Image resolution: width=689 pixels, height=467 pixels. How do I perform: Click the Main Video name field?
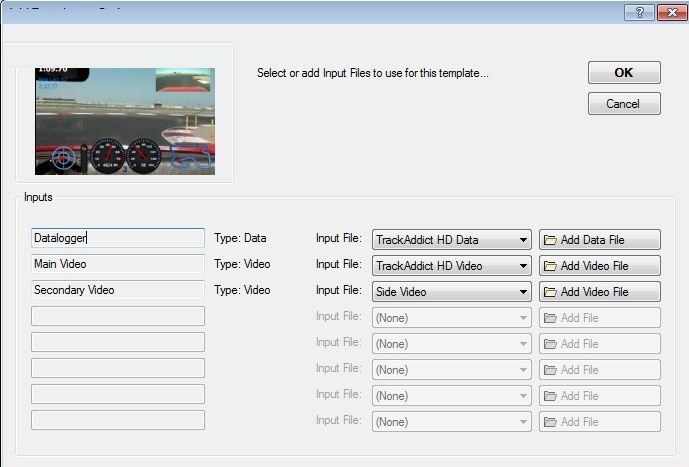tap(118, 265)
